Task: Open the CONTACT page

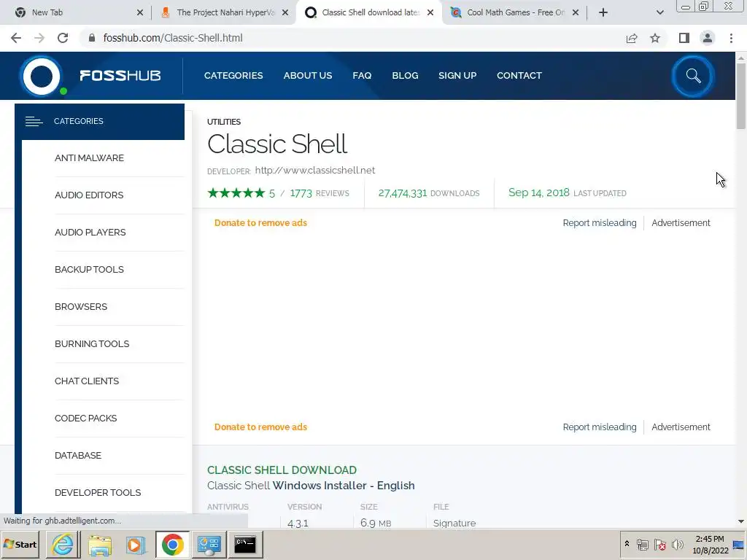Action: (519, 76)
